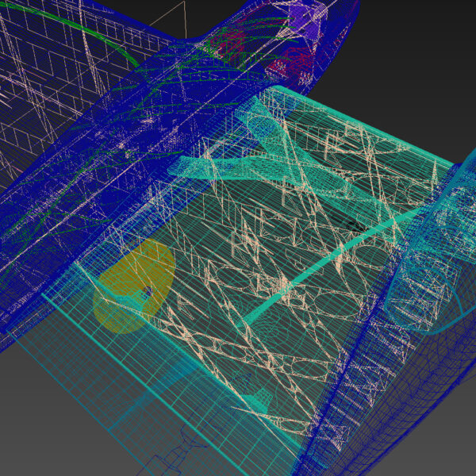
Task: Click the small black object on the wing
Action: point(355,226)
